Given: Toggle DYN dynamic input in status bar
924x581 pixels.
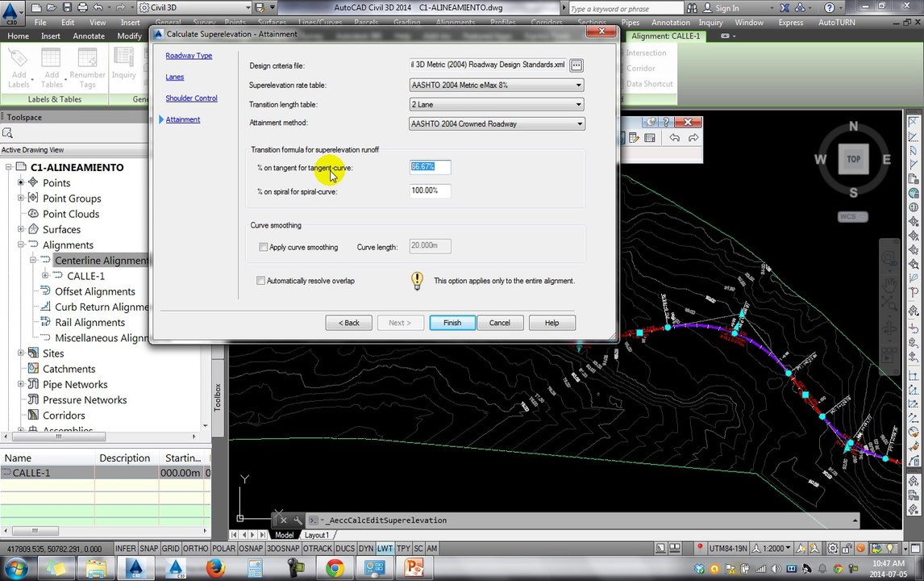Looking at the screenshot, I should coord(366,549).
